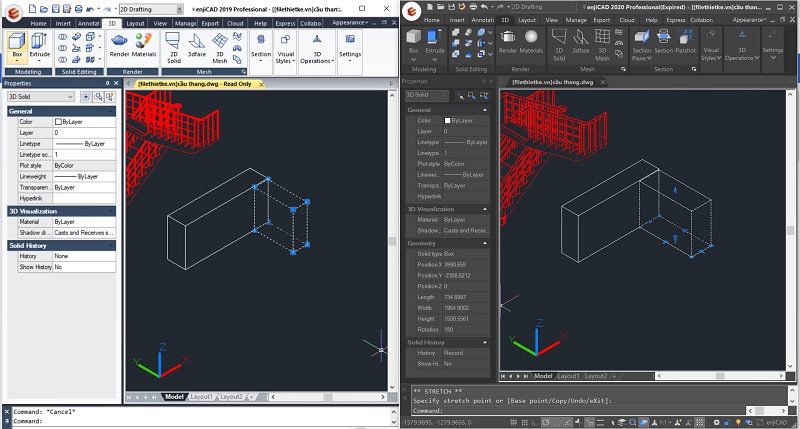Image resolution: width=800 pixels, height=429 pixels.
Task: Click the Save icon in enjiCAD 2019 toolbar
Action: point(55,9)
